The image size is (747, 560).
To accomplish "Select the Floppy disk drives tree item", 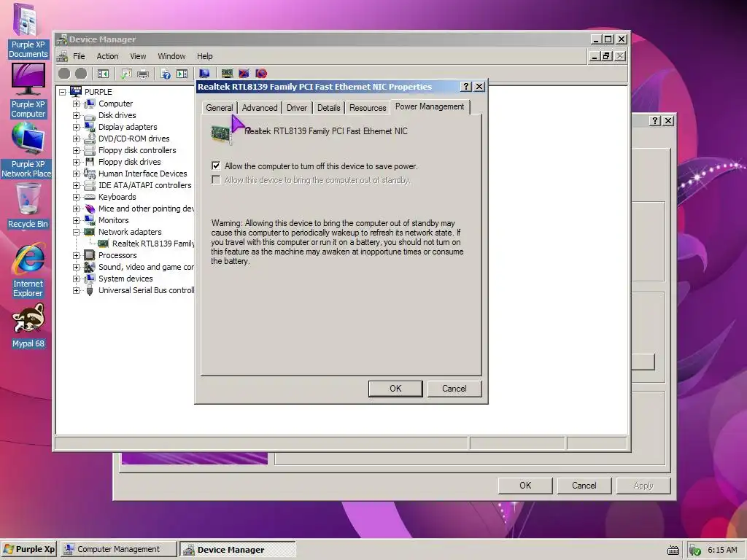I will click(x=130, y=162).
